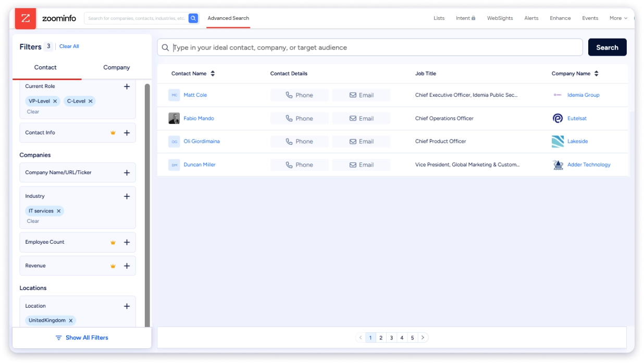Expand the Company Name/URL/Ticker filter

pos(127,173)
